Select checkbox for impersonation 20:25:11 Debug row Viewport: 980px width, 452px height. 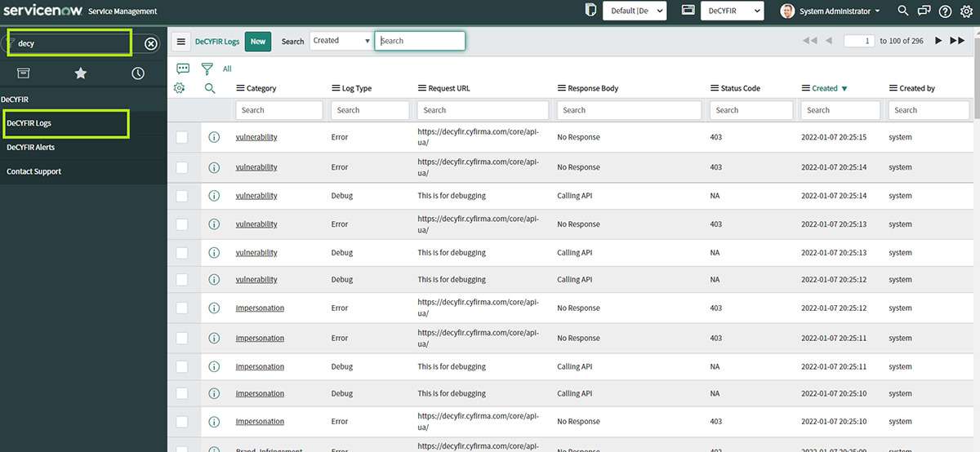181,366
